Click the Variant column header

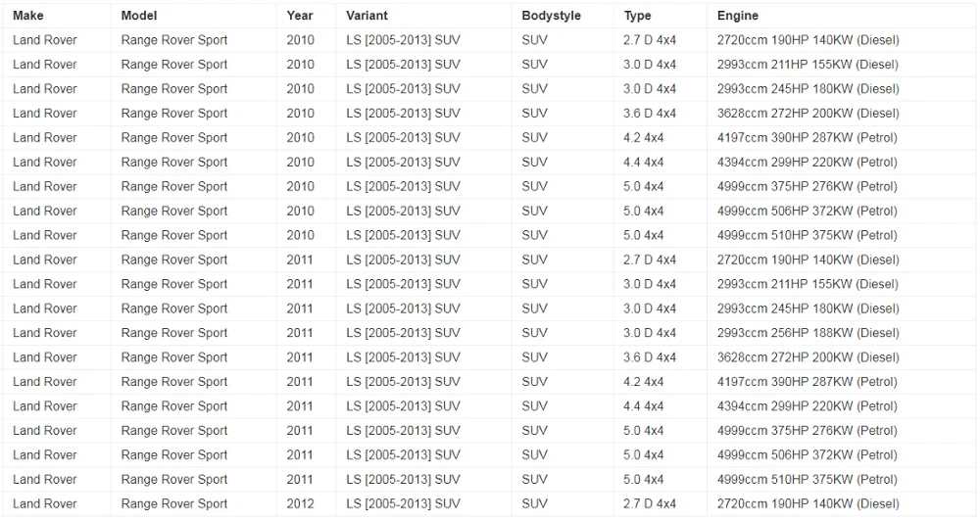point(367,16)
